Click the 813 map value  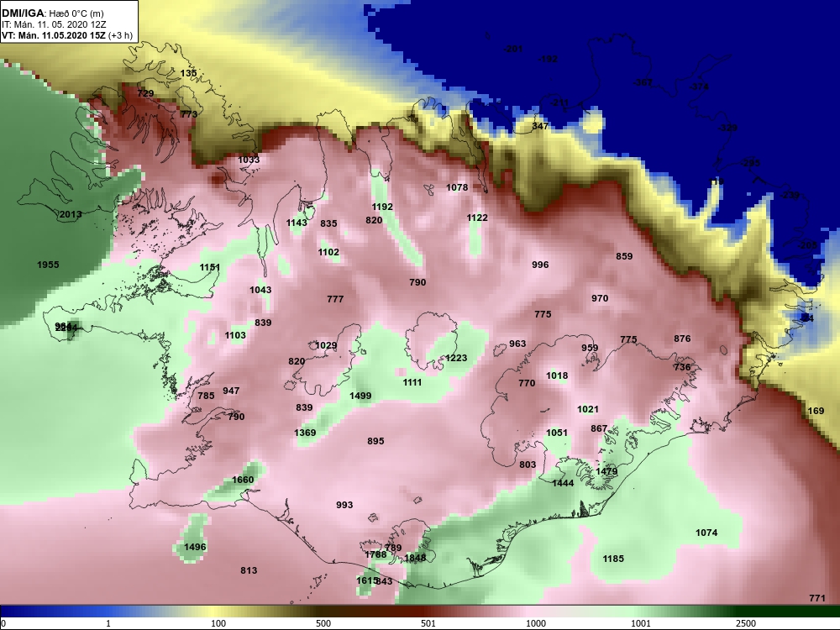pyautogui.click(x=249, y=570)
